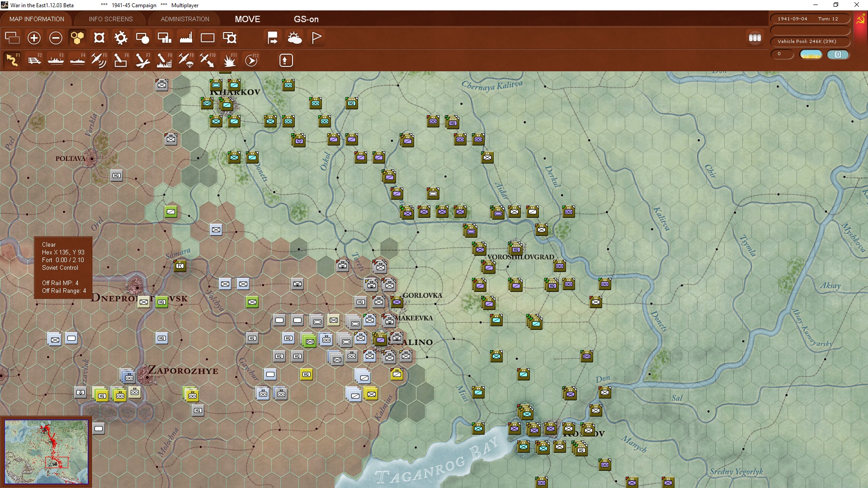Image resolution: width=868 pixels, height=488 pixels.
Task: Click the pennant flag icon
Action: point(316,38)
